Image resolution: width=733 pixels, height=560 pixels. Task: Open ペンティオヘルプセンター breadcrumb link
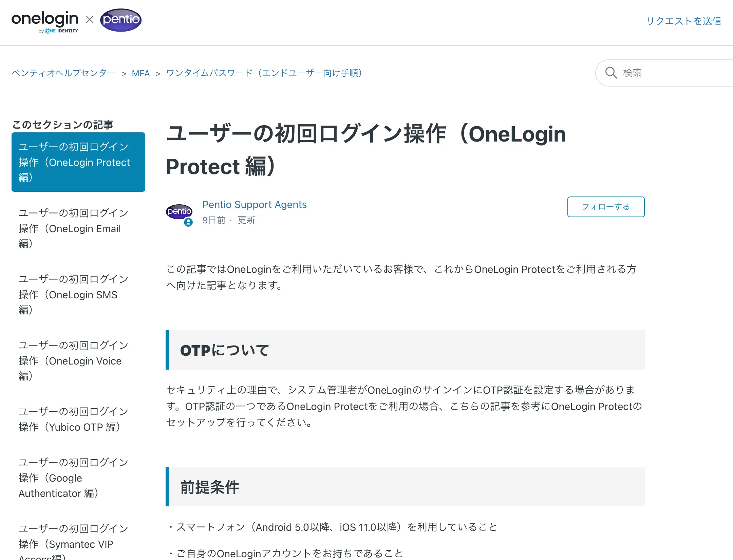point(64,73)
